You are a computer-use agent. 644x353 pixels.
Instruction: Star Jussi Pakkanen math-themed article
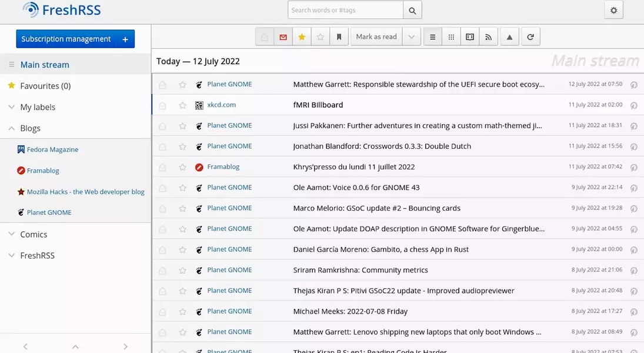(183, 126)
